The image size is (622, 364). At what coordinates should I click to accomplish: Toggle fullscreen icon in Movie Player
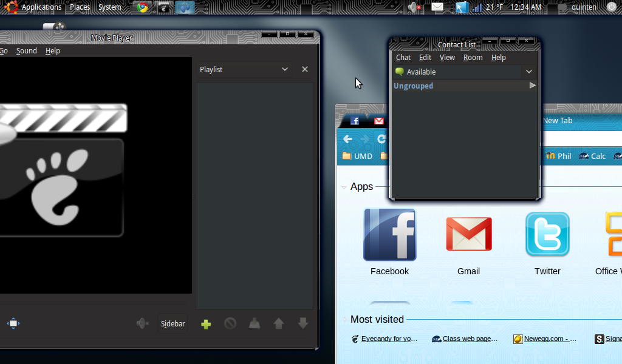point(13,323)
